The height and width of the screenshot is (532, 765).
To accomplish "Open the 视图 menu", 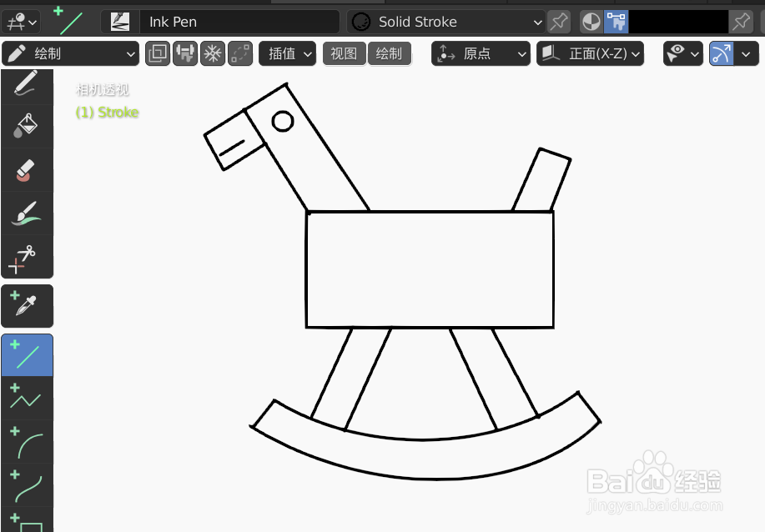I will pyautogui.click(x=344, y=53).
